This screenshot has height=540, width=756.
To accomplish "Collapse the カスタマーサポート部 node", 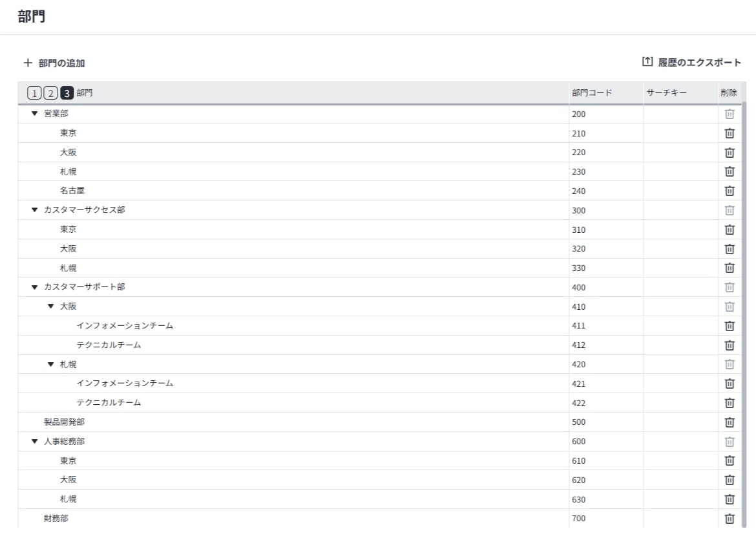I will pyautogui.click(x=34, y=287).
